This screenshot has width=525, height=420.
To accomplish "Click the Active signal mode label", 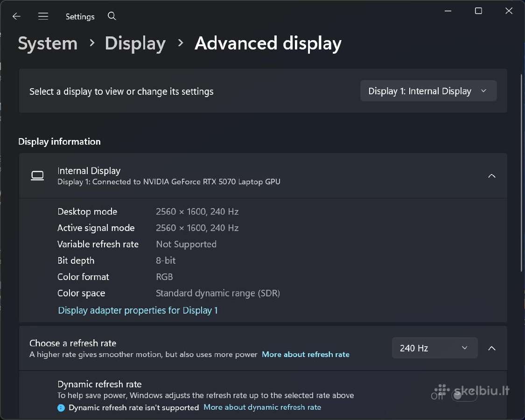I will click(x=96, y=228).
